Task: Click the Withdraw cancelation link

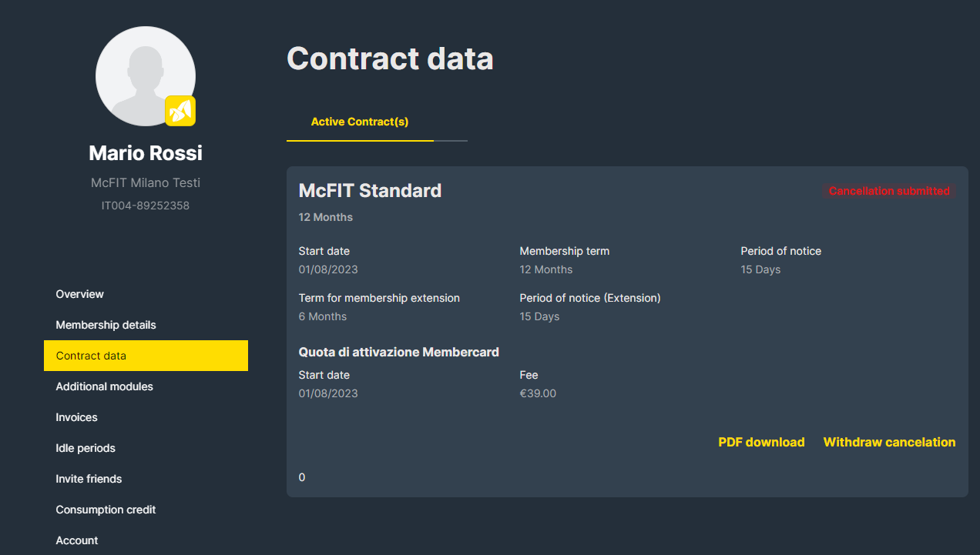Action: pyautogui.click(x=889, y=442)
